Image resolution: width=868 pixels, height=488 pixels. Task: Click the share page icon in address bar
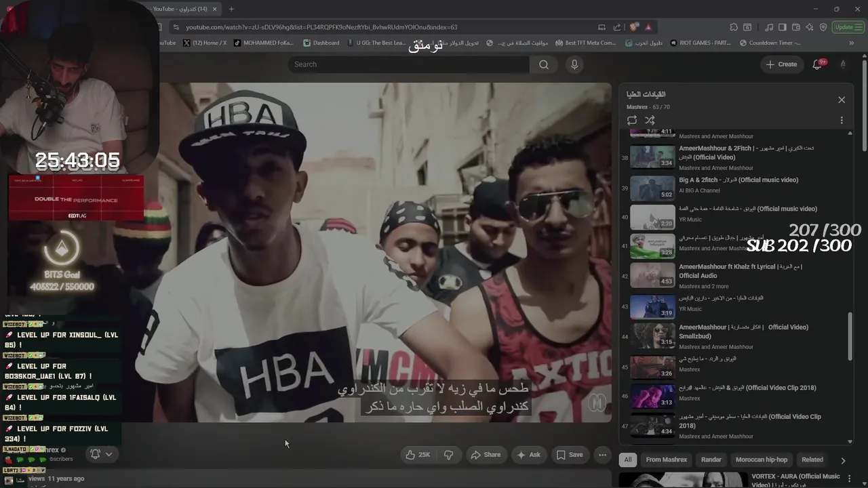tap(617, 27)
